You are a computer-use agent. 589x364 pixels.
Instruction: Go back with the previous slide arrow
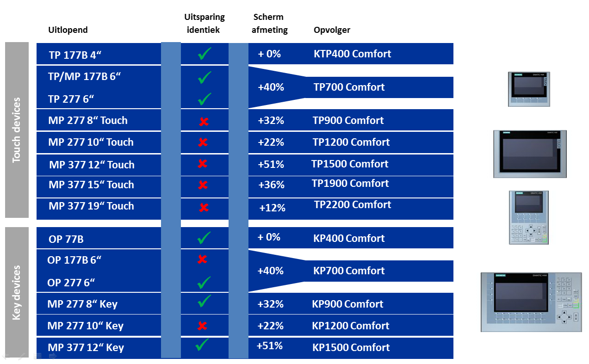pyautogui.click(x=6, y=357)
